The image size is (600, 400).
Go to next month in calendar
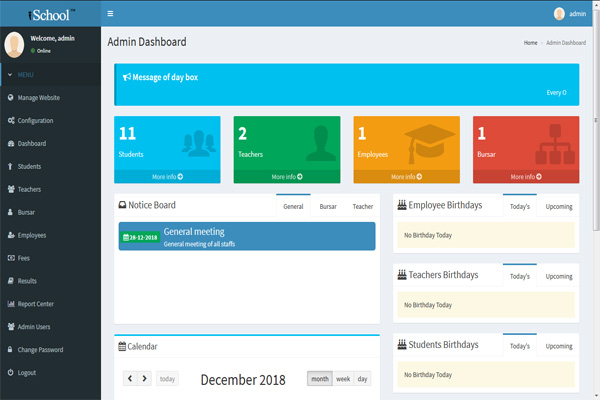(x=144, y=379)
